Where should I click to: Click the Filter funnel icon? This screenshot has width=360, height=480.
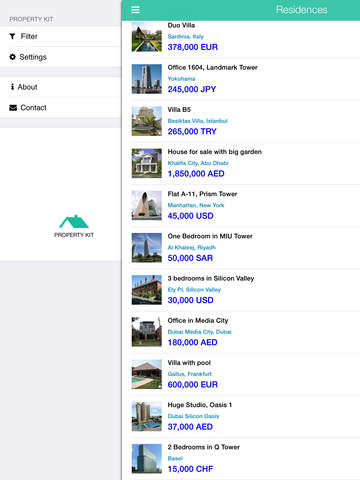coord(12,36)
